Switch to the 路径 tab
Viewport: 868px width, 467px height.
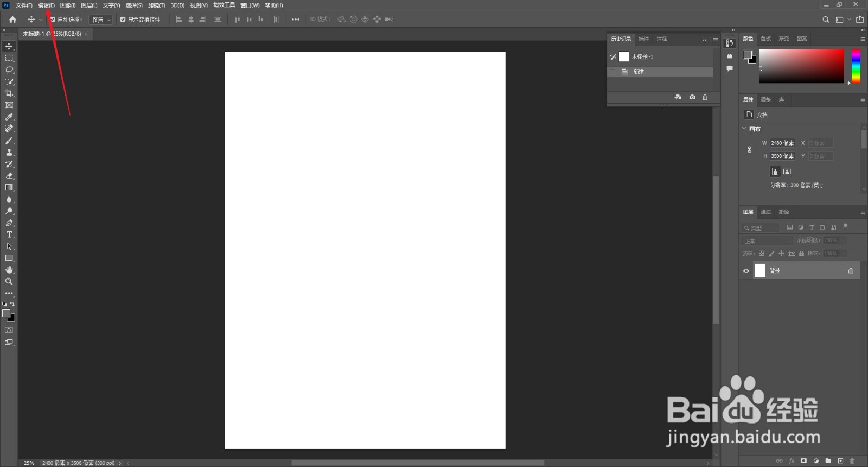[x=784, y=212]
